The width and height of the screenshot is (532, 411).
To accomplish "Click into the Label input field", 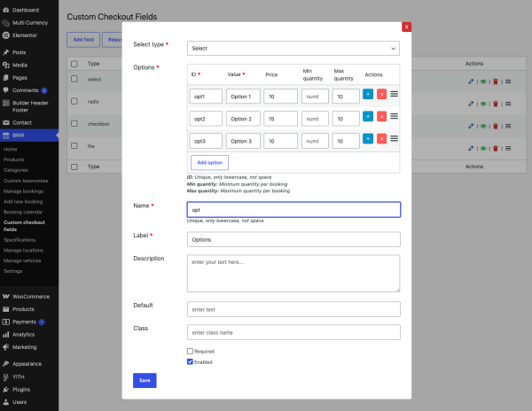I will pos(293,239).
